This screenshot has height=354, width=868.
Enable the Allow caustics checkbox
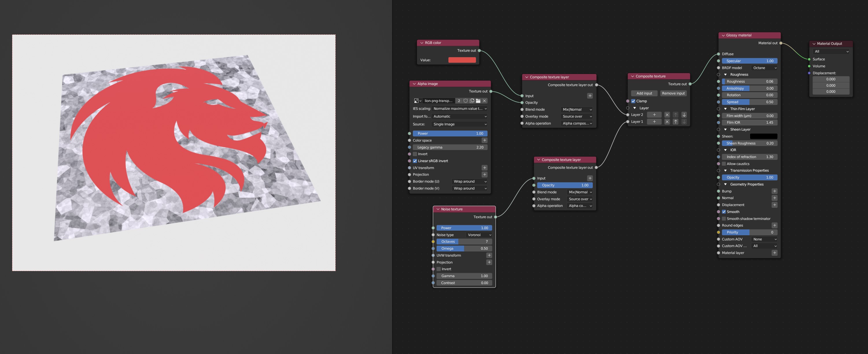point(724,164)
